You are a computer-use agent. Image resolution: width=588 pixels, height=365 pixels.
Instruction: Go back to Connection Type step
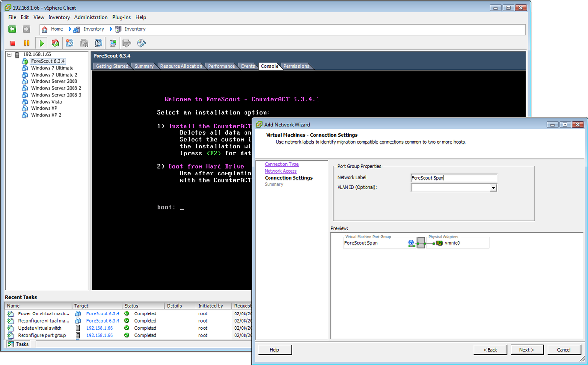point(281,164)
